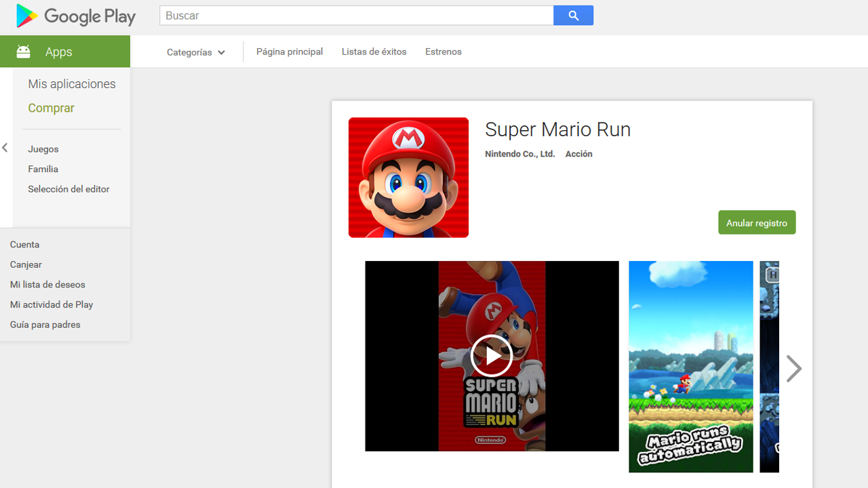Open Listas de éxitos
Viewport: 868px width, 488px height.
coord(374,52)
